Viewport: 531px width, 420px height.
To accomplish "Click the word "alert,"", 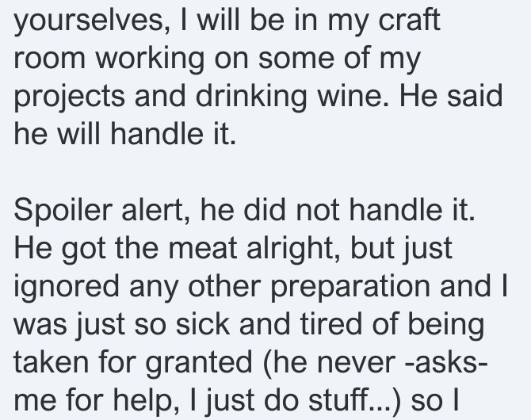I will pos(156,210).
